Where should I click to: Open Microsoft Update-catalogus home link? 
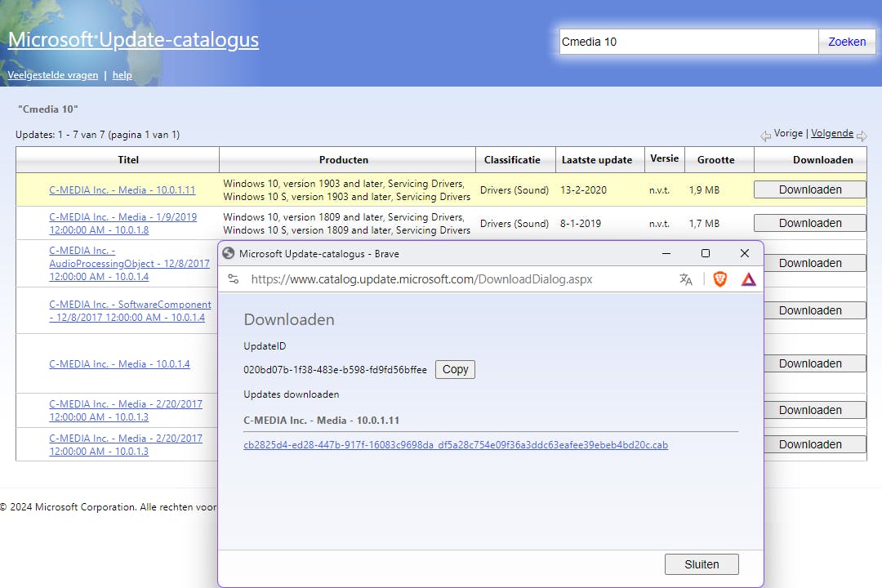tap(133, 39)
